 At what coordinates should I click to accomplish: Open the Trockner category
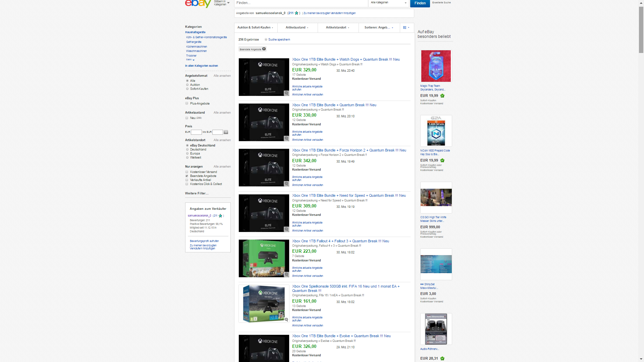tap(191, 56)
